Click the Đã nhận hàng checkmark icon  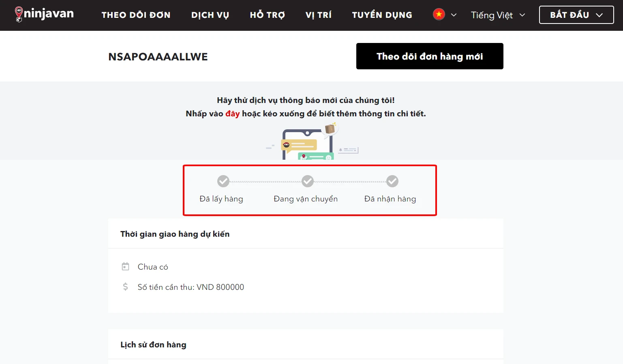point(392,181)
